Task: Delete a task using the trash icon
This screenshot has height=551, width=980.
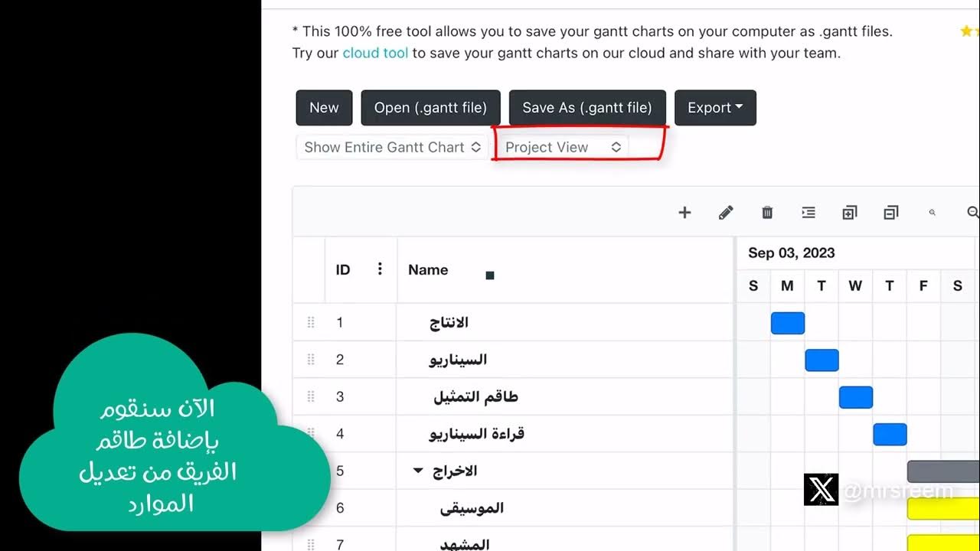Action: (x=766, y=212)
